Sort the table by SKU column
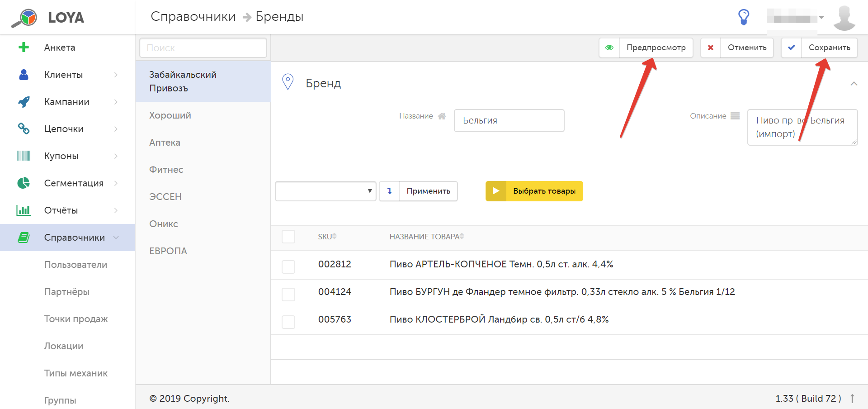Image resolution: width=868 pixels, height=409 pixels. [x=327, y=237]
